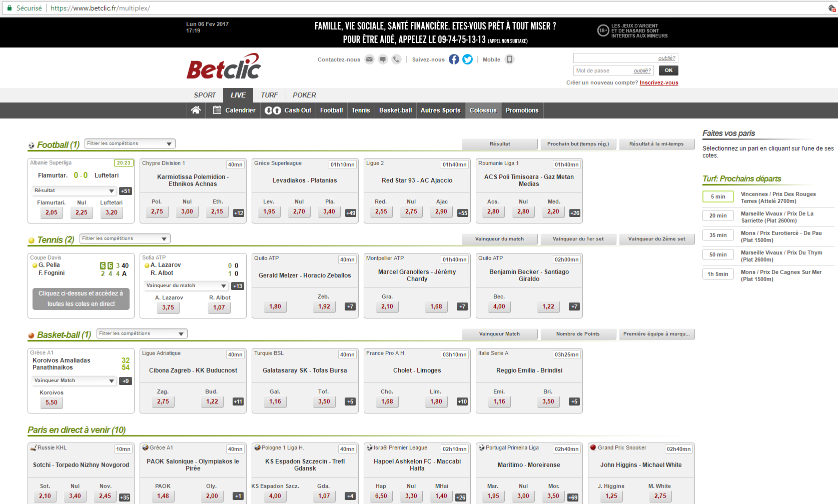Open Betclic Twitter page icon
Viewport: 838px width, 504px height.
point(467,59)
